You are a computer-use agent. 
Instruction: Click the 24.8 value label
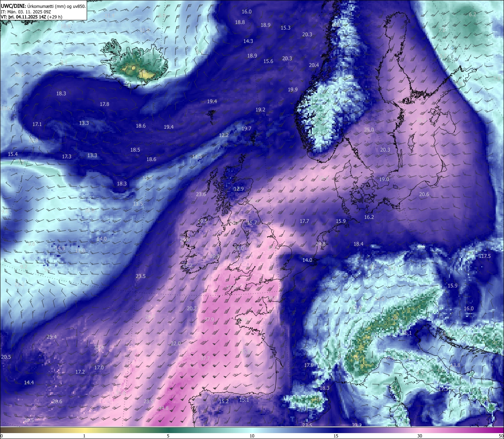(321, 244)
